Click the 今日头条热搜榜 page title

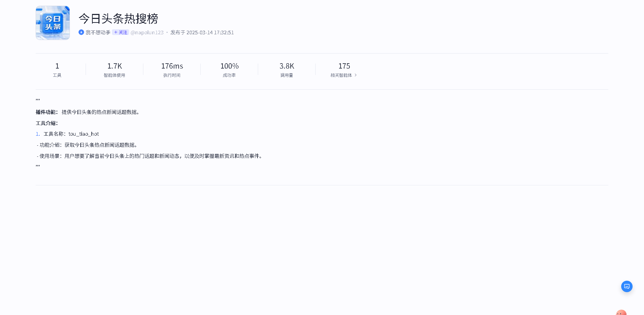pyautogui.click(x=118, y=19)
